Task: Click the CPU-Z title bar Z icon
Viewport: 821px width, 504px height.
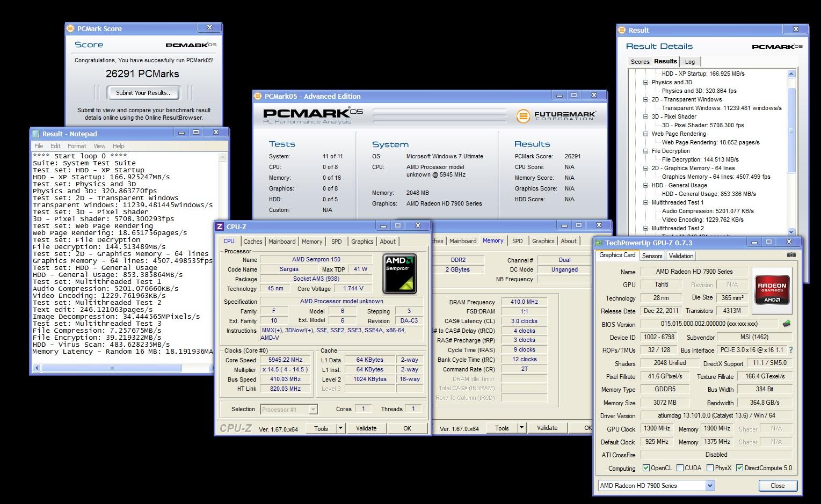Action: [x=220, y=227]
